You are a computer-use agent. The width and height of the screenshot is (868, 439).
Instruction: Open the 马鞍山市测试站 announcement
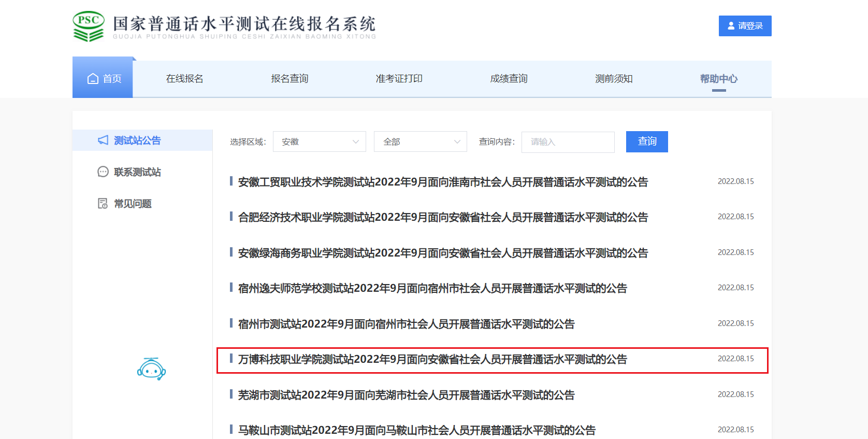[417, 430]
